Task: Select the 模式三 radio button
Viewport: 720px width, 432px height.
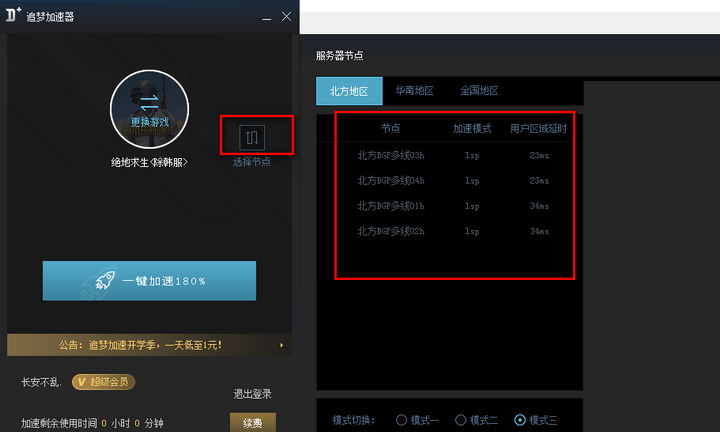Action: point(520,420)
